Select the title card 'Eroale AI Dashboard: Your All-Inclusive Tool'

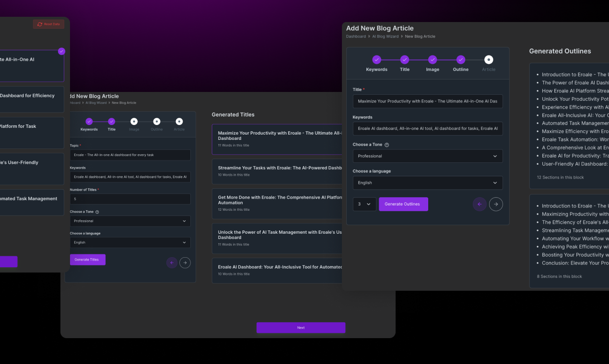[x=277, y=271]
